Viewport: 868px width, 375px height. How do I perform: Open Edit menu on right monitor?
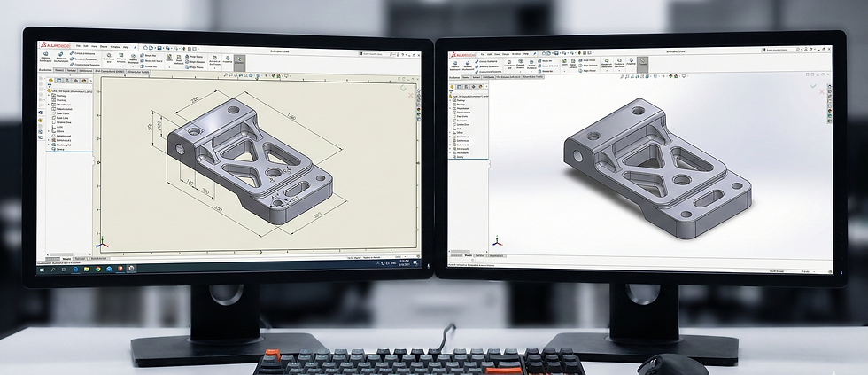pos(489,54)
